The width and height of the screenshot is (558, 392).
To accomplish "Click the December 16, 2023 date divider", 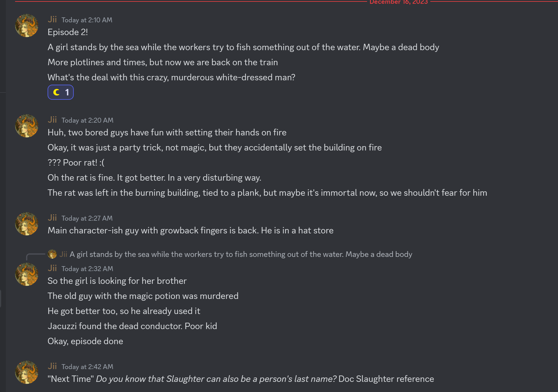I will [398, 2].
